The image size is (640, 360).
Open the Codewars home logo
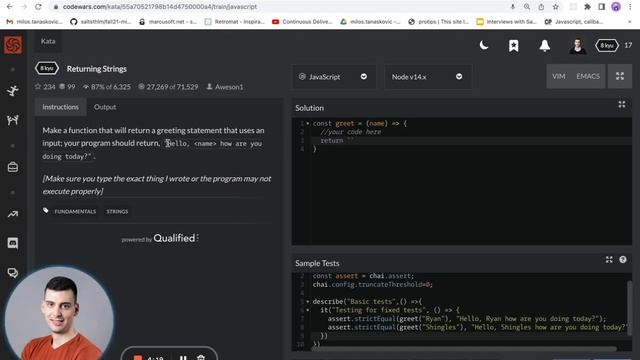(x=13, y=44)
